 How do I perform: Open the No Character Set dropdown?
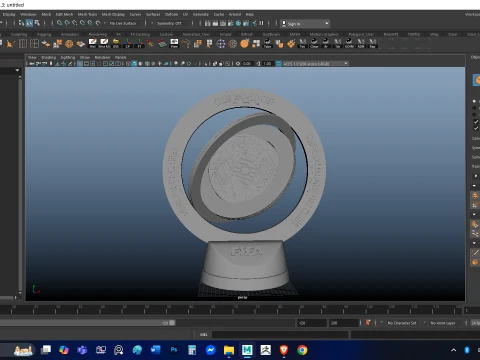[x=402, y=323]
